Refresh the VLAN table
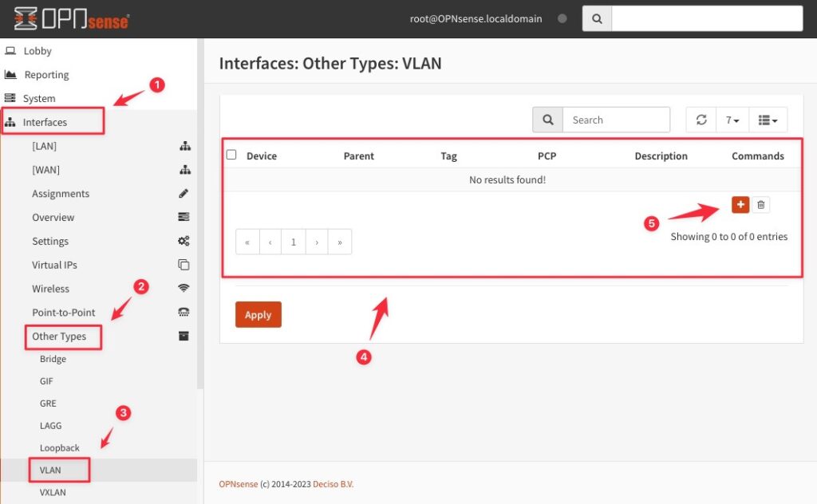Screen dimensions: 817x504 tap(701, 120)
